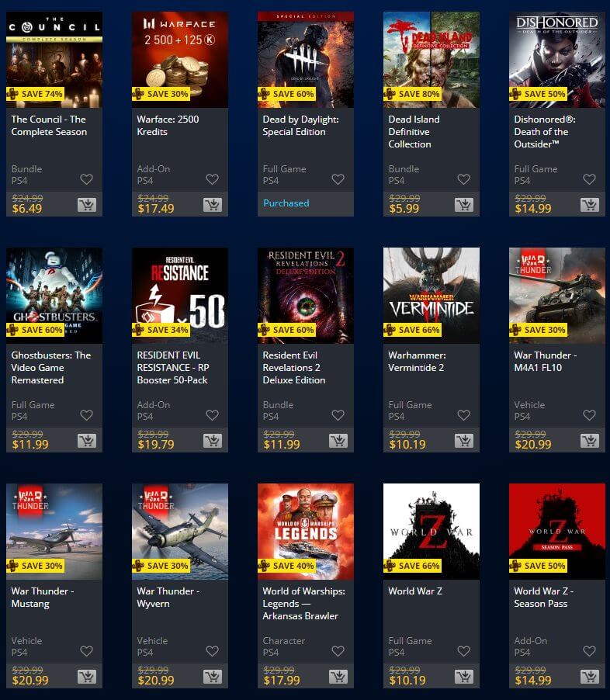Toggle wishlist heart for World War Z game
Screen dimensions: 610x700
(x=463, y=651)
